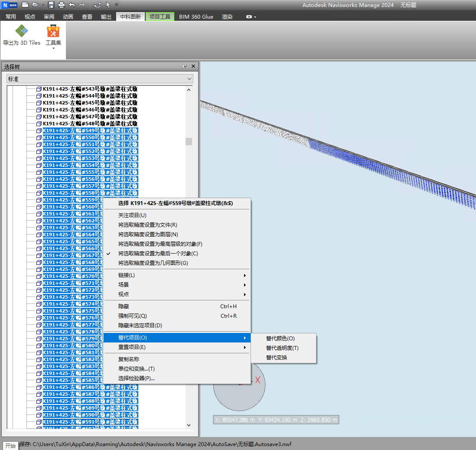Switch to the 视点 ribbon tab
476x450 pixels.
(30, 17)
